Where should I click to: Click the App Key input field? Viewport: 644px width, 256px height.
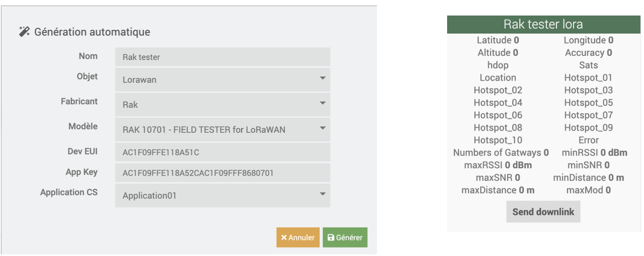(223, 172)
